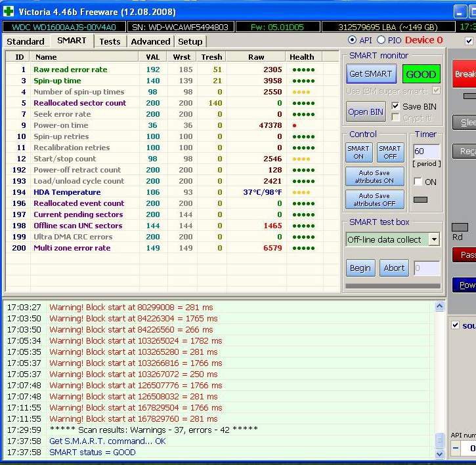The height and width of the screenshot is (465, 476).
Task: Select Offline scan UNC sectors row
Action: (x=171, y=226)
